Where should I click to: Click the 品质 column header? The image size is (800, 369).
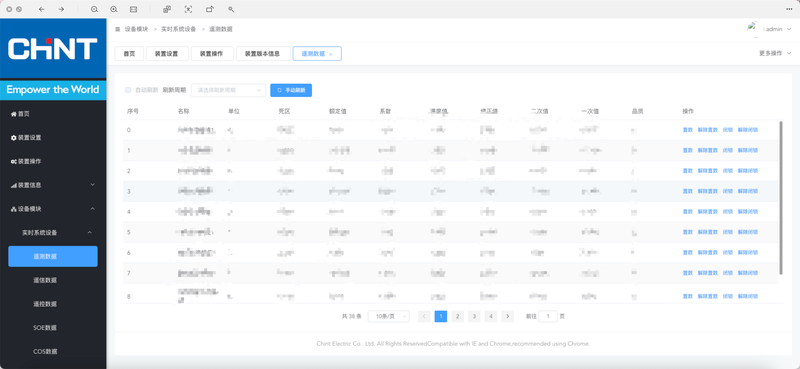point(637,111)
